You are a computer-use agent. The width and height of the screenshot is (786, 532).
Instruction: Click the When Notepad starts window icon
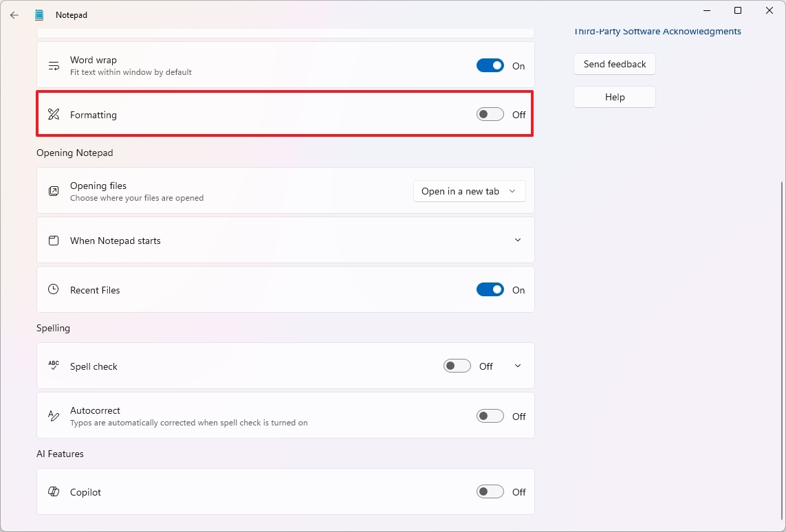click(x=54, y=241)
